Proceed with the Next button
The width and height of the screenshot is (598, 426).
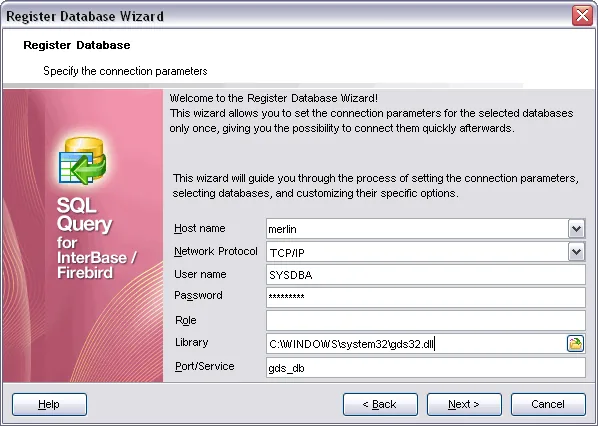pos(464,404)
